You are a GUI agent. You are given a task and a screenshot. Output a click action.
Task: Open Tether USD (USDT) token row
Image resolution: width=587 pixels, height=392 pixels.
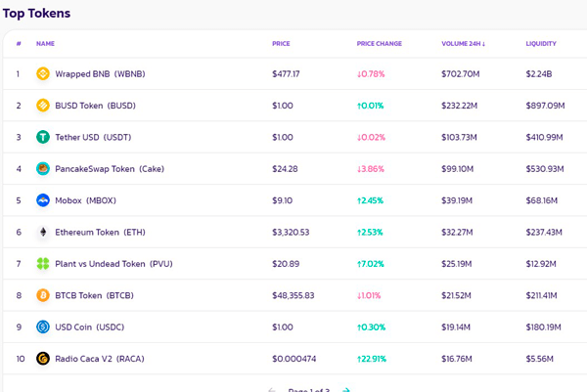(93, 137)
